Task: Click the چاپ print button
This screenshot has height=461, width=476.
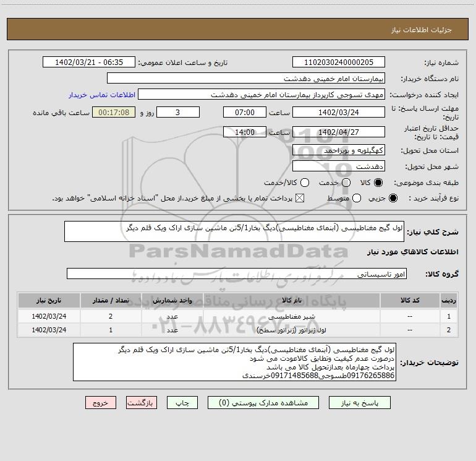Action: 182,403
